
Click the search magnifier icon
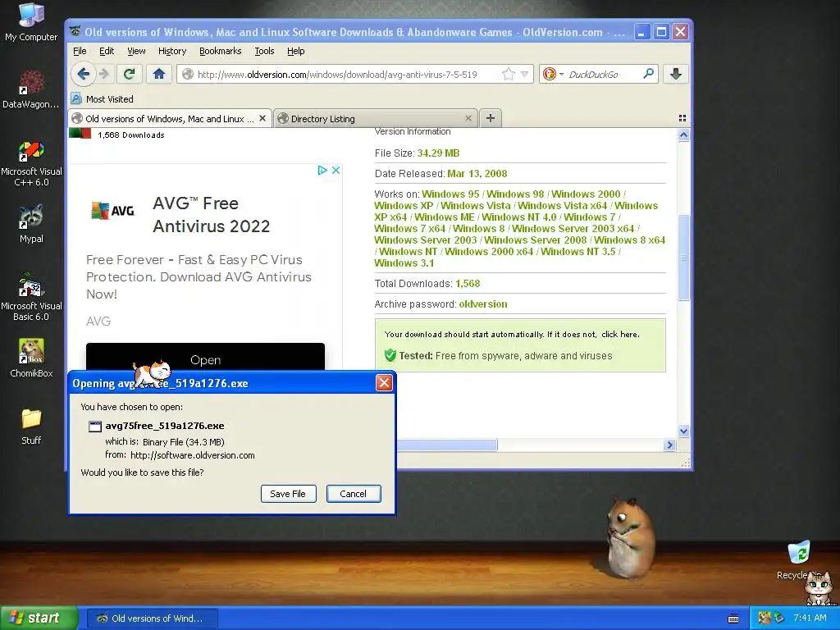(x=648, y=74)
